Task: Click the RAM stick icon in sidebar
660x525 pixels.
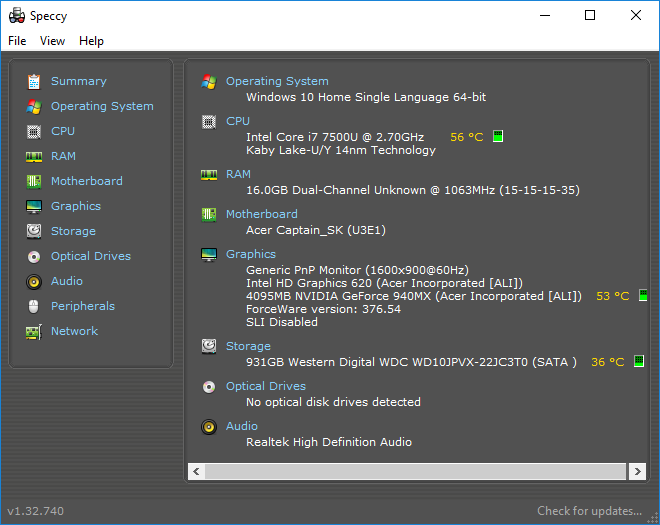Action: [34, 157]
